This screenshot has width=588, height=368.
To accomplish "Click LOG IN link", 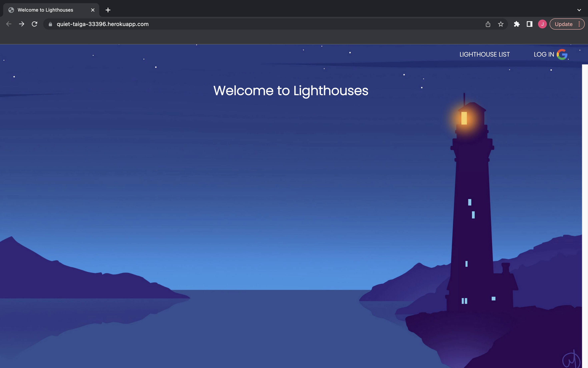I will (544, 55).
